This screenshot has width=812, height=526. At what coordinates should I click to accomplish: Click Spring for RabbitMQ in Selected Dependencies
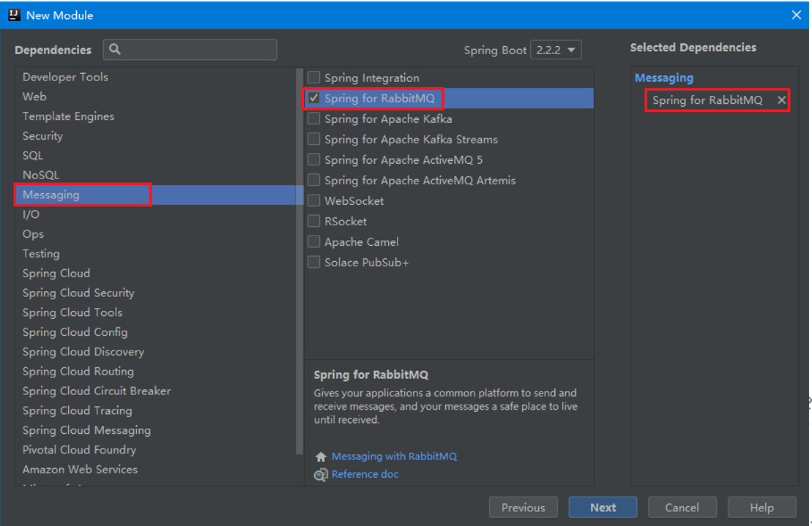[x=707, y=100]
